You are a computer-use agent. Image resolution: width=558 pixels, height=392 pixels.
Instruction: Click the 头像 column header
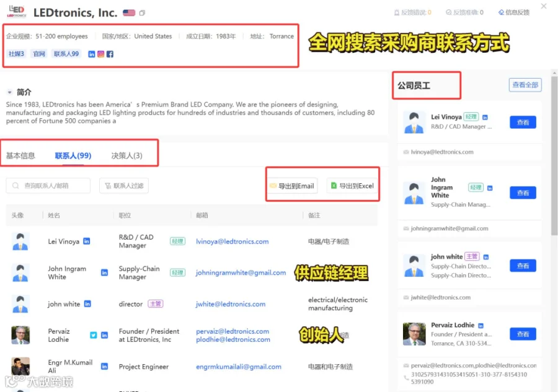click(17, 215)
